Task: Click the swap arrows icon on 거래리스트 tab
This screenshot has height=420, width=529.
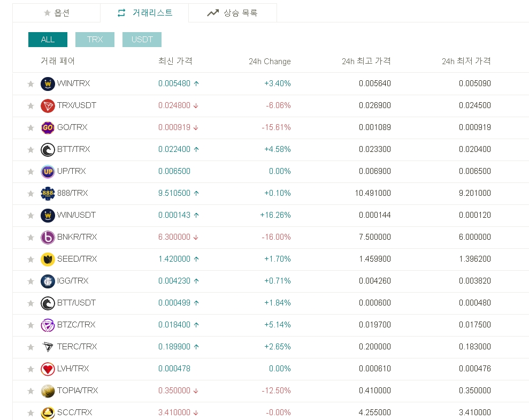Action: [x=121, y=13]
